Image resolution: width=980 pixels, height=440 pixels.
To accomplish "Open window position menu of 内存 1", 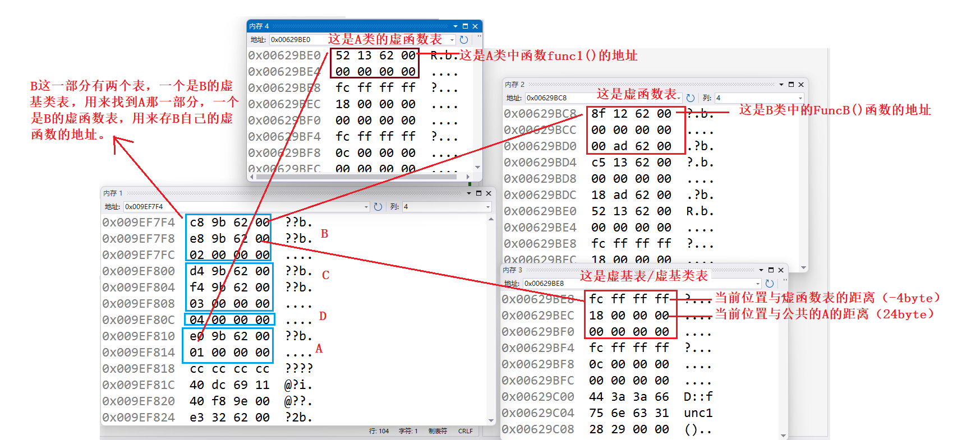I will (x=469, y=193).
